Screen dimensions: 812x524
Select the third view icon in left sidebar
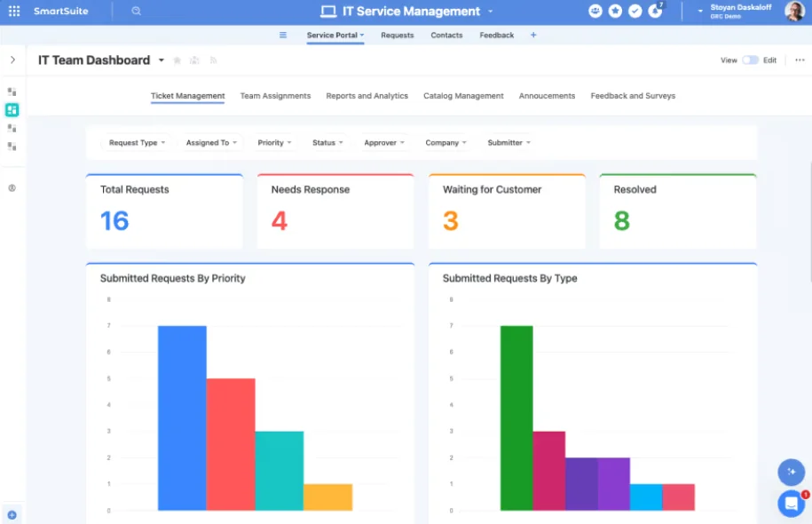tap(12, 128)
